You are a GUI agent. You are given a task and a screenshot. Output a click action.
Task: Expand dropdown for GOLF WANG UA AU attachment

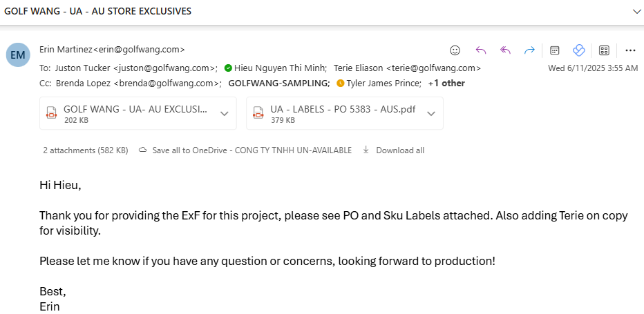pos(225,114)
